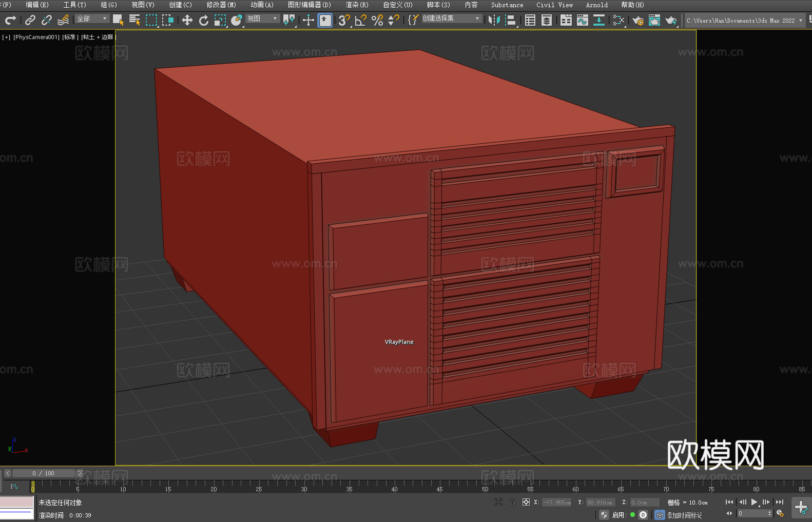The width and height of the screenshot is (812, 522).
Task: Open the 创建选择集 named selection dropdown
Action: pos(452,18)
